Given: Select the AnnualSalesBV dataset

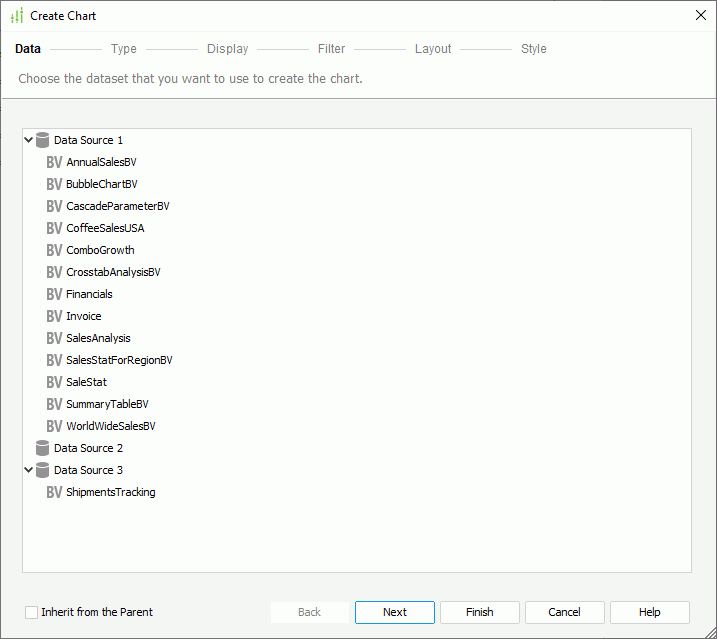Looking at the screenshot, I should (x=101, y=162).
